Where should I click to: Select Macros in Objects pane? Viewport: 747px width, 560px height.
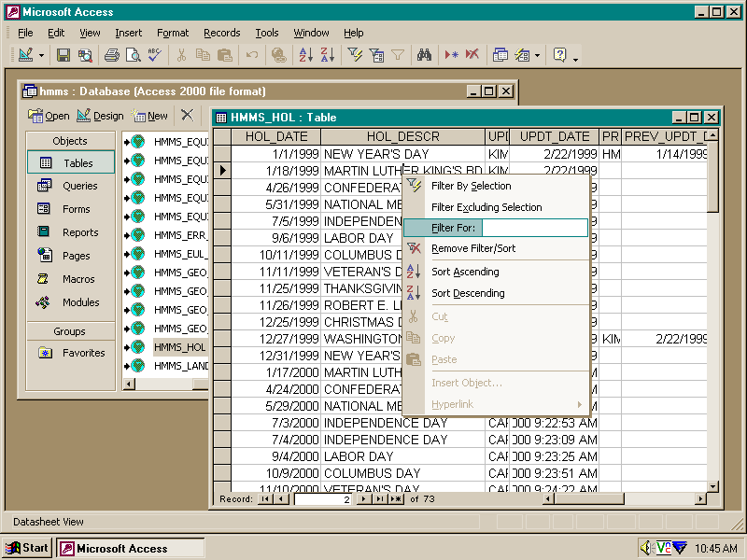[x=71, y=279]
